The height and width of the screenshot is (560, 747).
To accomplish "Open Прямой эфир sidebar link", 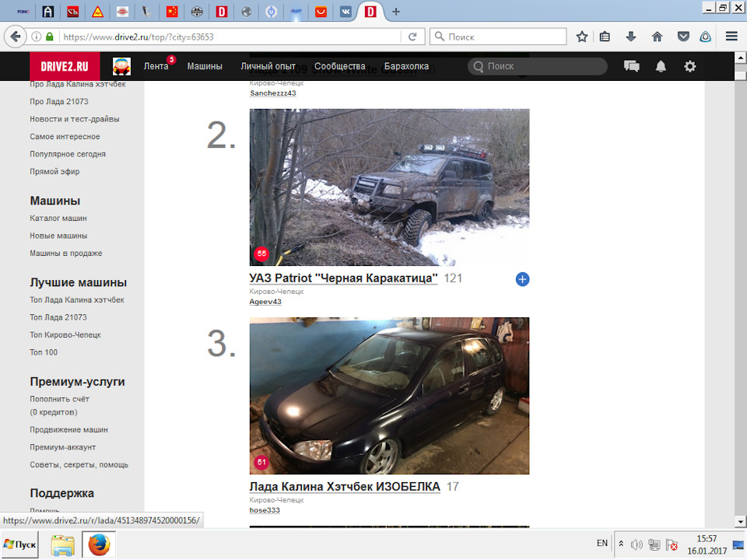I will pos(54,171).
